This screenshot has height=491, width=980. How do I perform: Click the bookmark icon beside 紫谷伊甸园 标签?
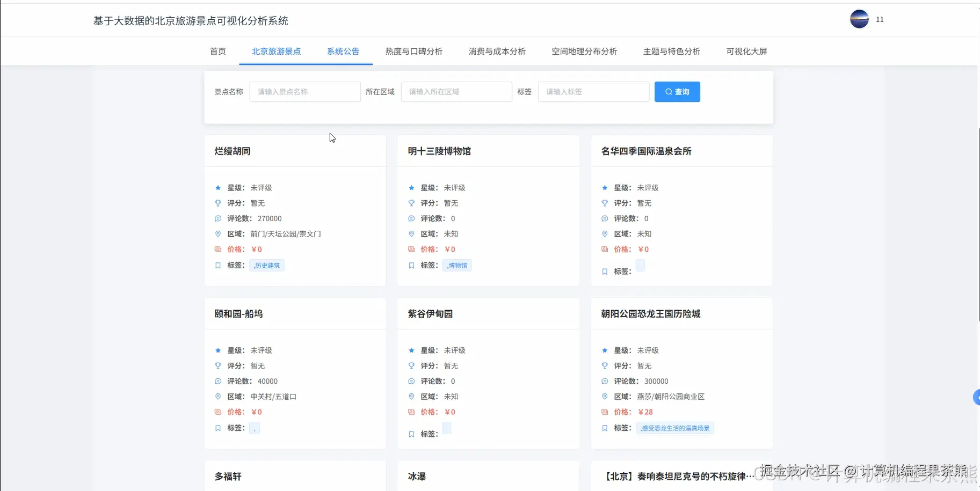point(411,434)
